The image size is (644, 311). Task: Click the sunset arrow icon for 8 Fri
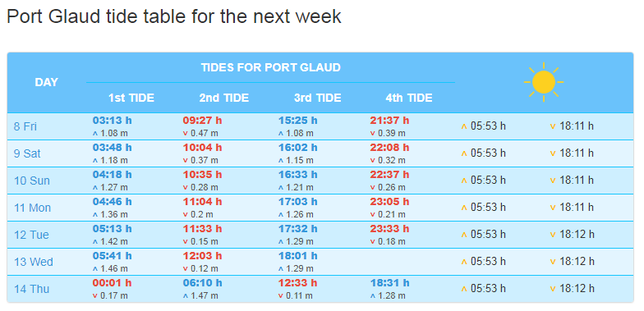pyautogui.click(x=552, y=126)
